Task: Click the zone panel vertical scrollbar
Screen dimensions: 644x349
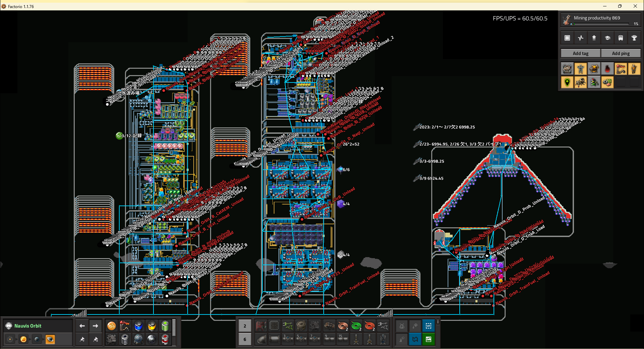Action: pos(174,328)
